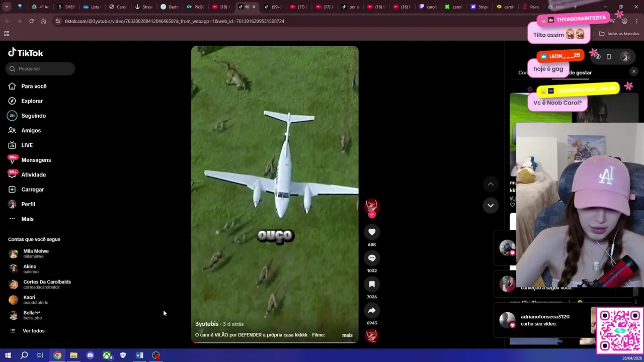Switch to the SHEIN tab
Image resolution: width=644 pixels, height=362 pixels.
pos(66,7)
